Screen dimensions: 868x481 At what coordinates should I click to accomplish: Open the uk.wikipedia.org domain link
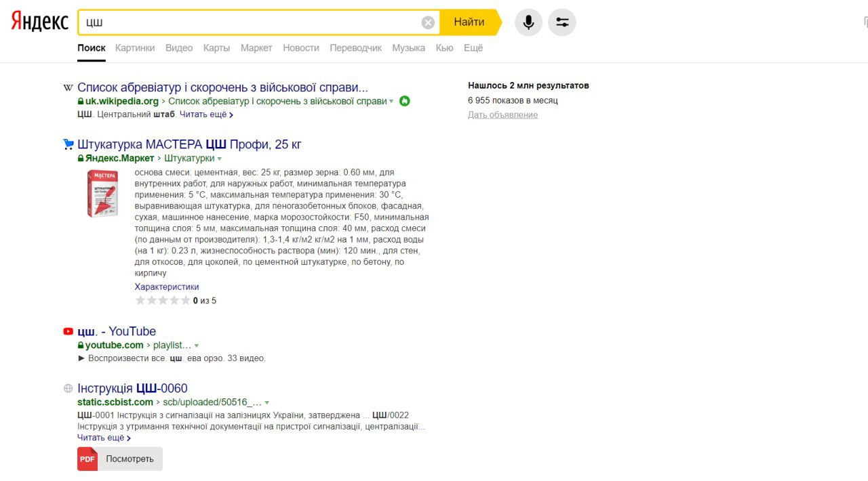[x=121, y=101]
